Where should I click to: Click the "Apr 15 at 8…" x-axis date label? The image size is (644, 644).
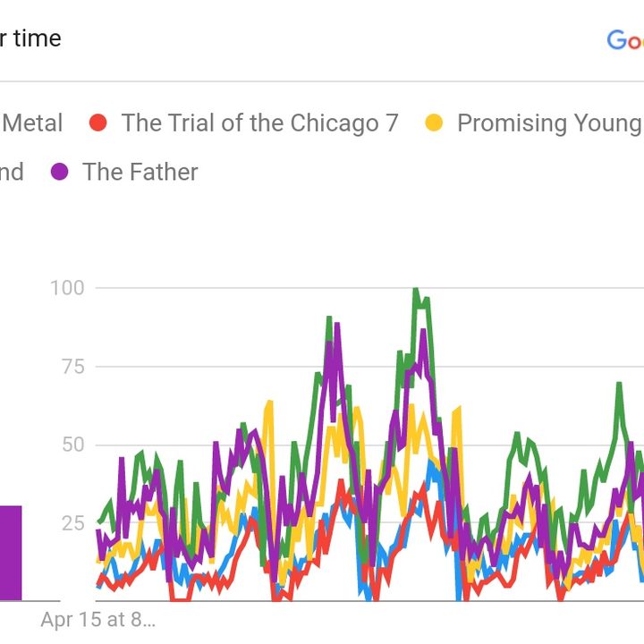pyautogui.click(x=97, y=620)
